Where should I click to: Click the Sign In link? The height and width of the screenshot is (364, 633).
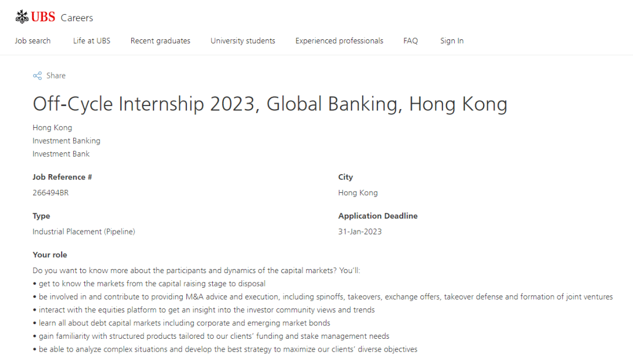(451, 40)
